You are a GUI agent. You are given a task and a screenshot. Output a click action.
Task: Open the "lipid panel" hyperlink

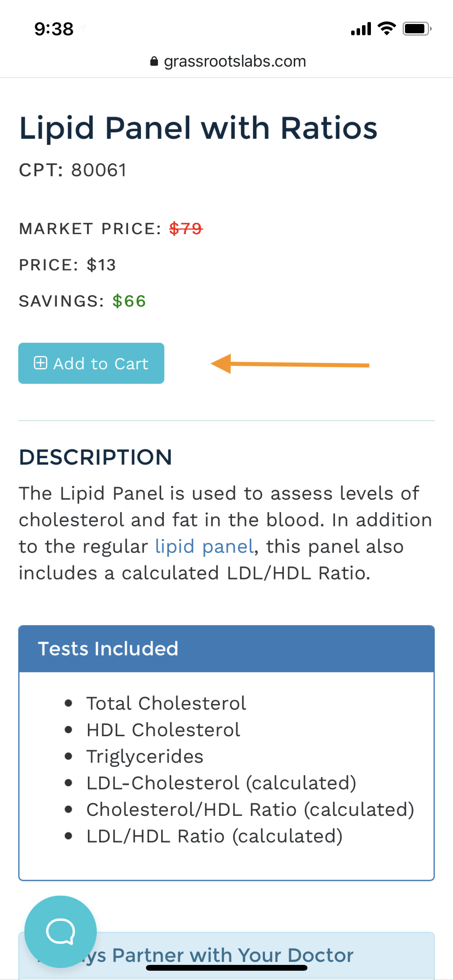coord(204,547)
